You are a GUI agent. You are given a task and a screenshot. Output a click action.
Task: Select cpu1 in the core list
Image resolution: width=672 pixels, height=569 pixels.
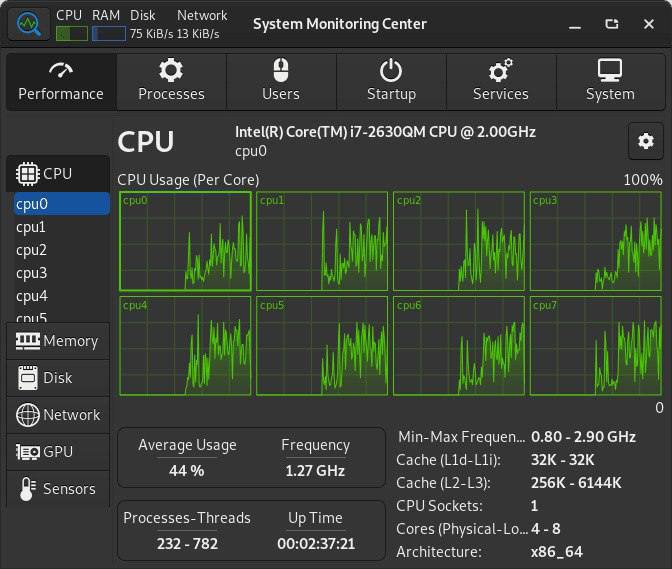(62, 227)
